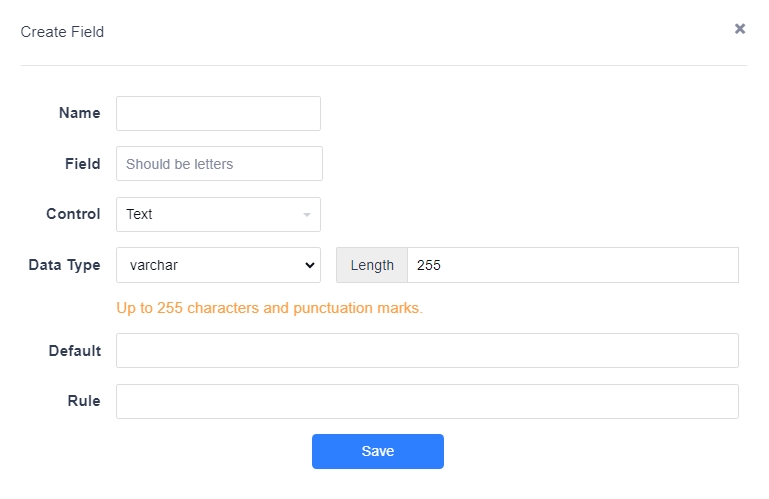Click the Create Field dialog title
769x499 pixels.
62,32
